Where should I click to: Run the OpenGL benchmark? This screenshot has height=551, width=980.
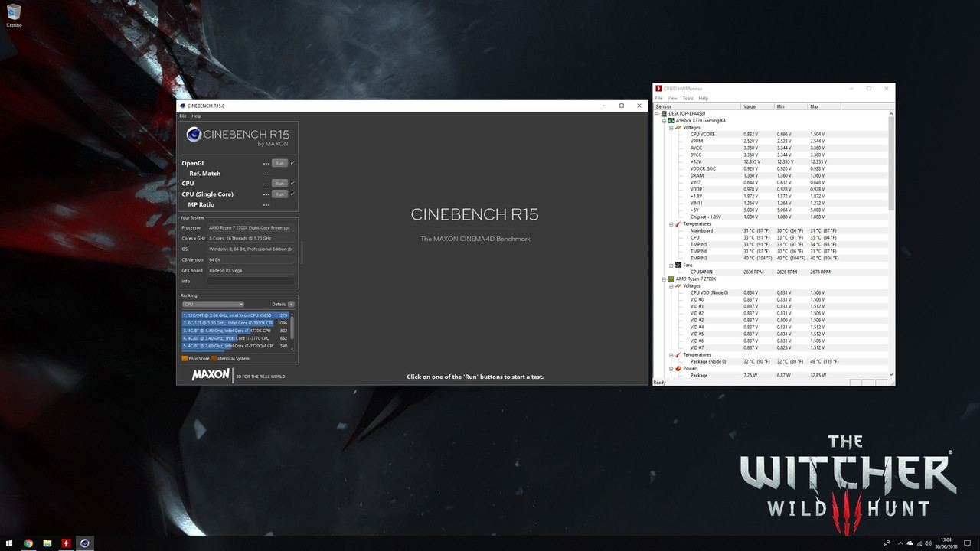[279, 163]
